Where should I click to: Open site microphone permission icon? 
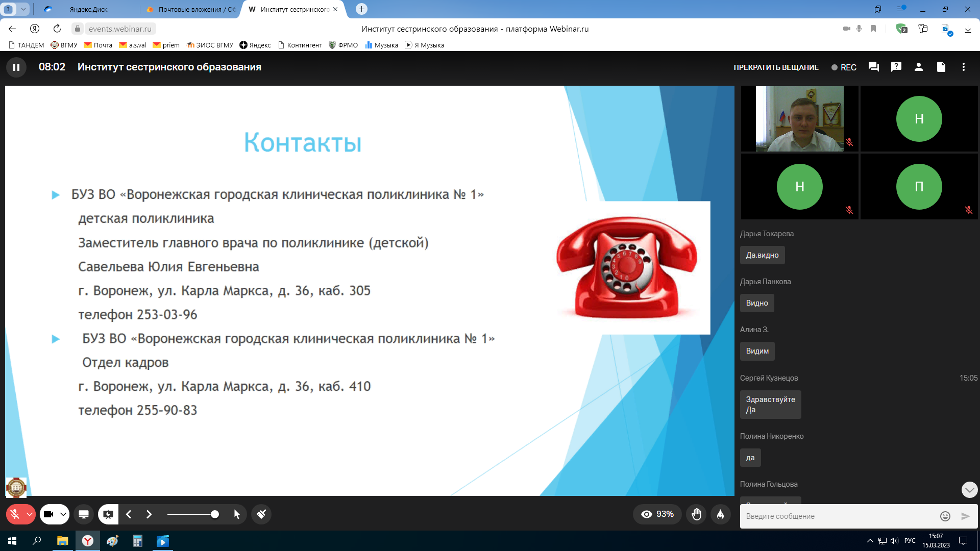coord(859,29)
